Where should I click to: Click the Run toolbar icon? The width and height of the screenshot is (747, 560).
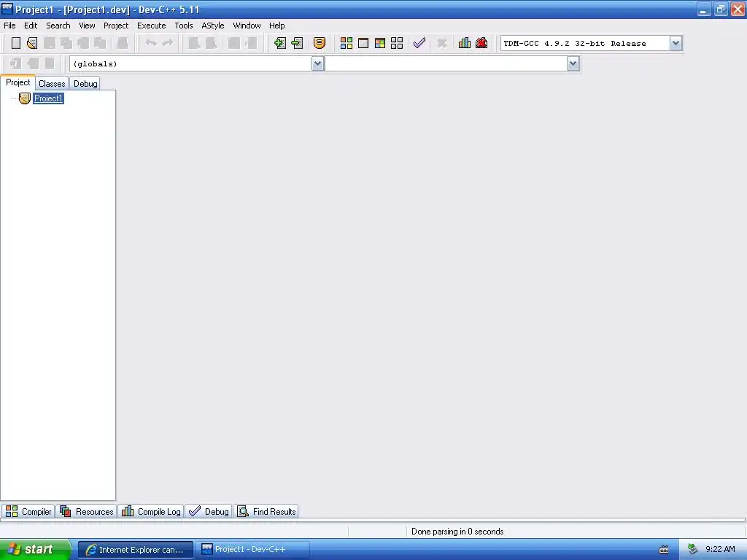pyautogui.click(x=363, y=43)
